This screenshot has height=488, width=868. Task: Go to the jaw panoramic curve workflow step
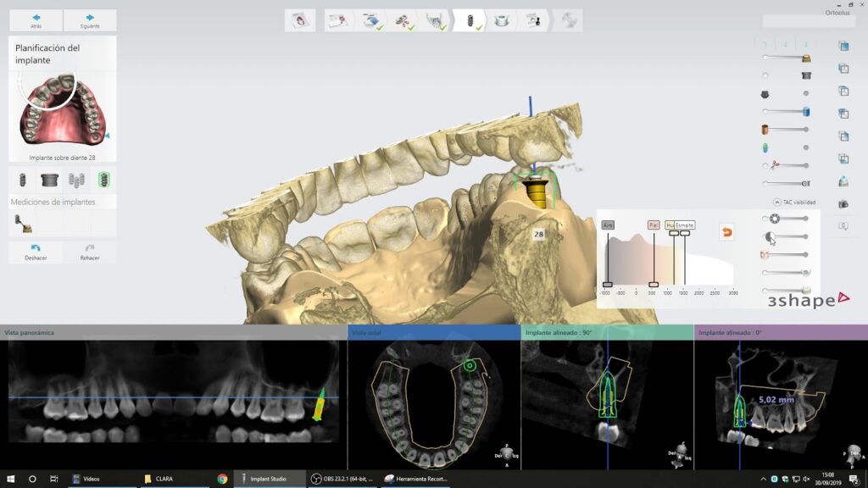click(437, 20)
